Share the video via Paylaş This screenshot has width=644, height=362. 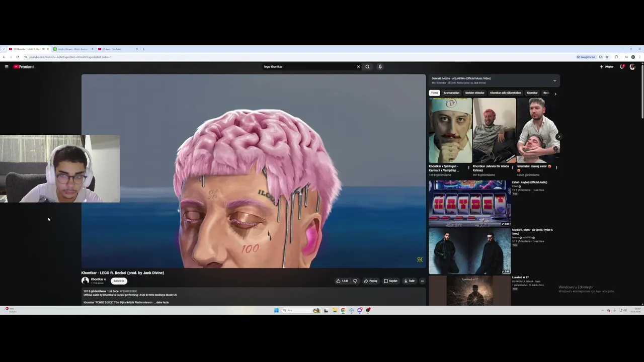click(371, 281)
